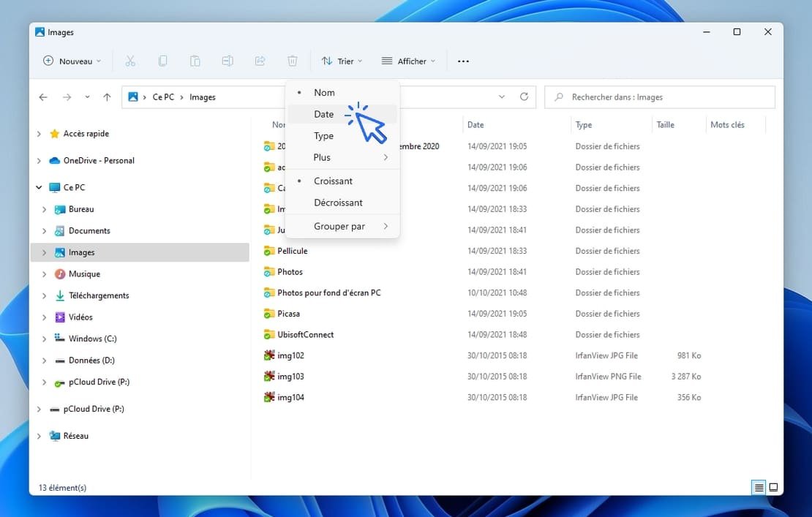
Task: Click the Copy icon in the toolbar
Action: (162, 61)
